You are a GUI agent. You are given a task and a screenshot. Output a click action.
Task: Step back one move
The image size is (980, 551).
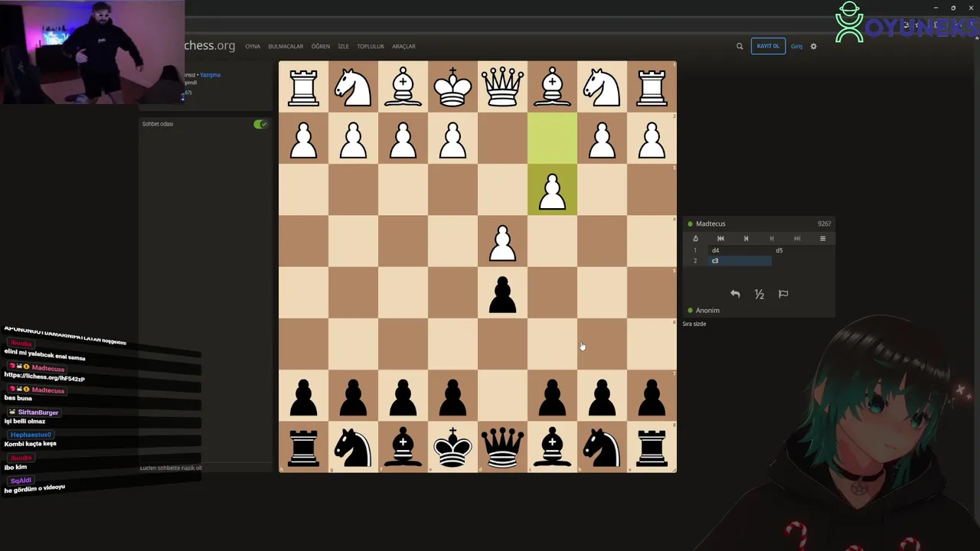[x=746, y=239]
